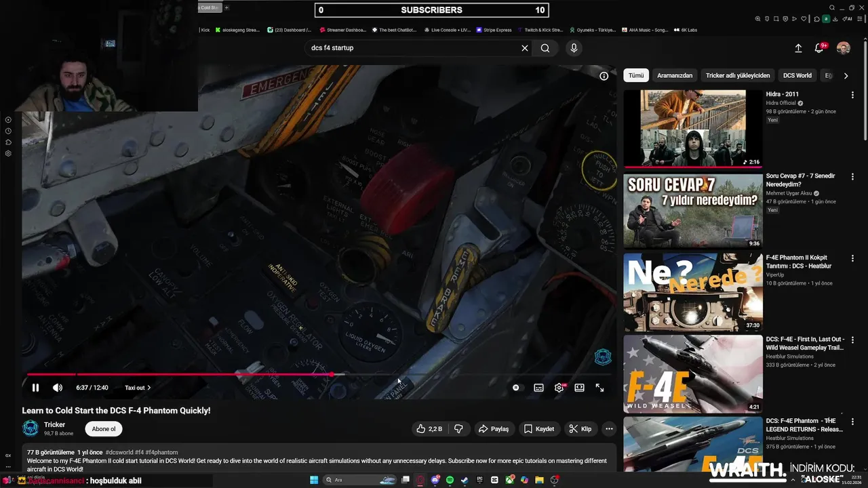Open the Tricker channel name link
Image resolution: width=868 pixels, height=488 pixels.
coord(54,425)
